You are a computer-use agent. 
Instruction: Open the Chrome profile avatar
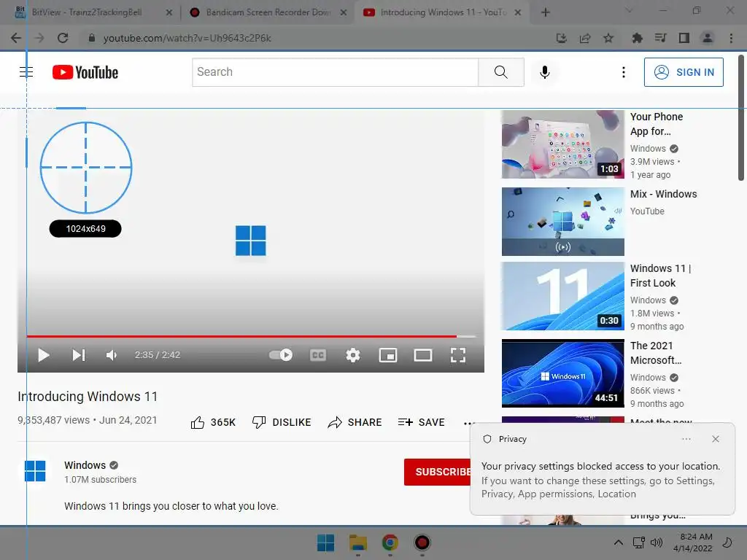pyautogui.click(x=708, y=38)
